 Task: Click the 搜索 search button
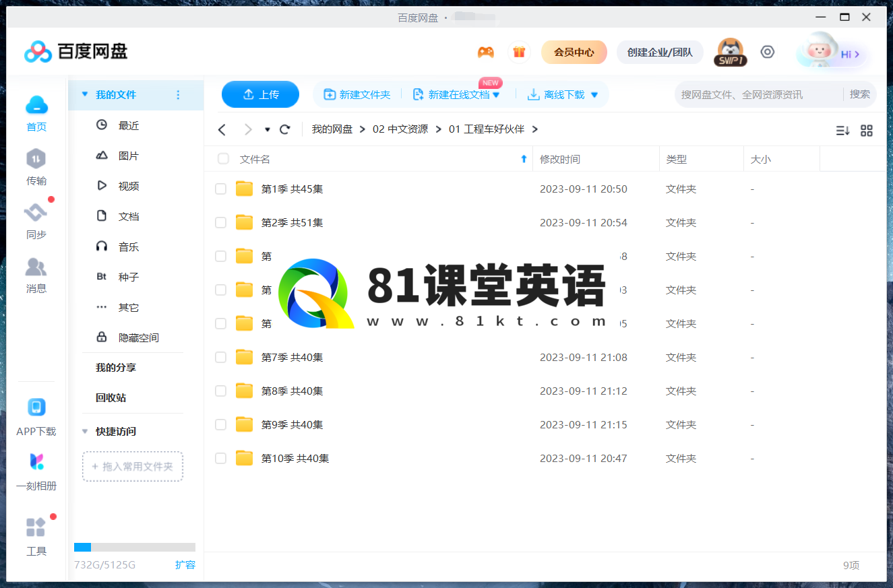click(x=860, y=94)
